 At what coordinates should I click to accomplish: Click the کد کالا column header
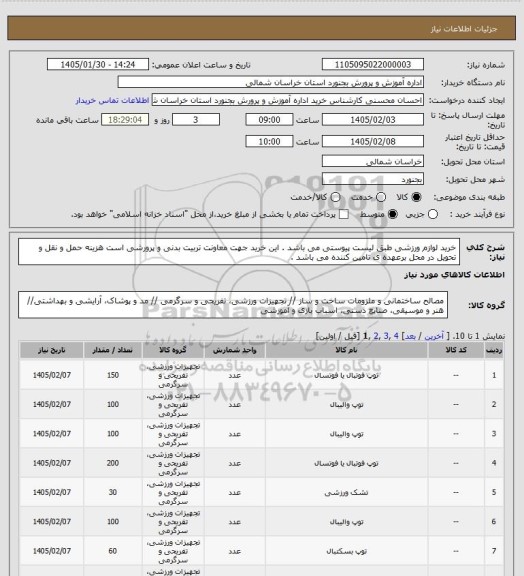tap(456, 350)
